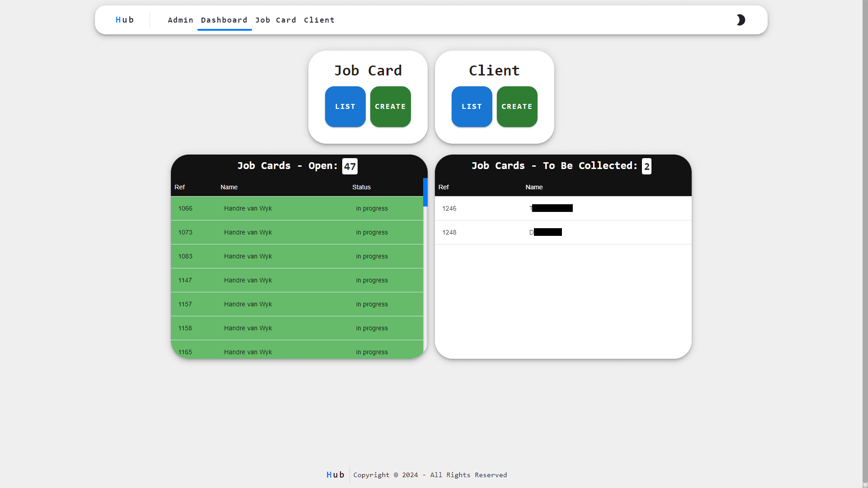868x488 pixels.
Task: Switch to the Admin section
Action: point(180,20)
